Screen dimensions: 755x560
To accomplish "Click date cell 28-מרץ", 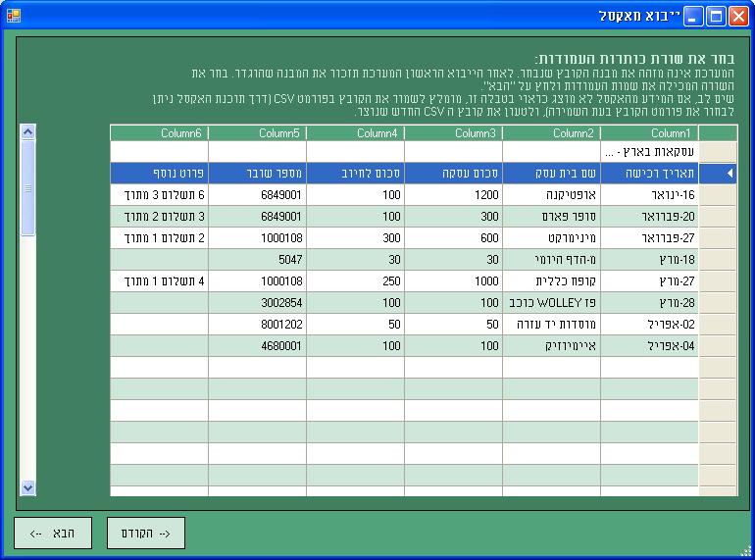I will pyautogui.click(x=649, y=303).
